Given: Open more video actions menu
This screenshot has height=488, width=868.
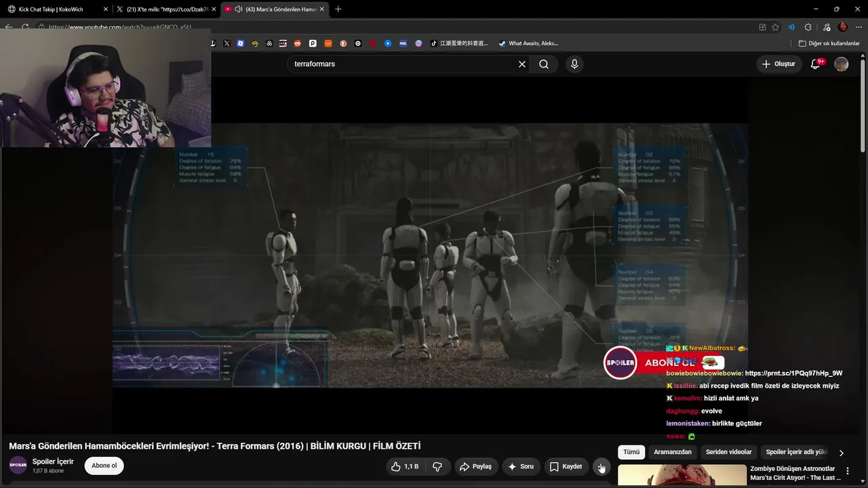Looking at the screenshot, I should pyautogui.click(x=601, y=466).
